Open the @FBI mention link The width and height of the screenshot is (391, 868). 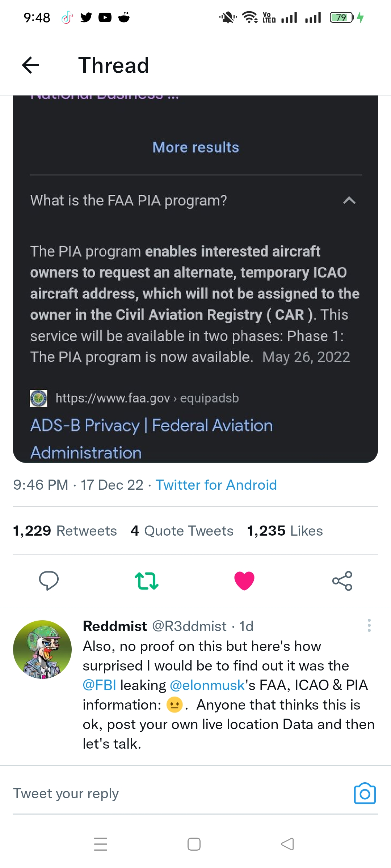click(99, 685)
